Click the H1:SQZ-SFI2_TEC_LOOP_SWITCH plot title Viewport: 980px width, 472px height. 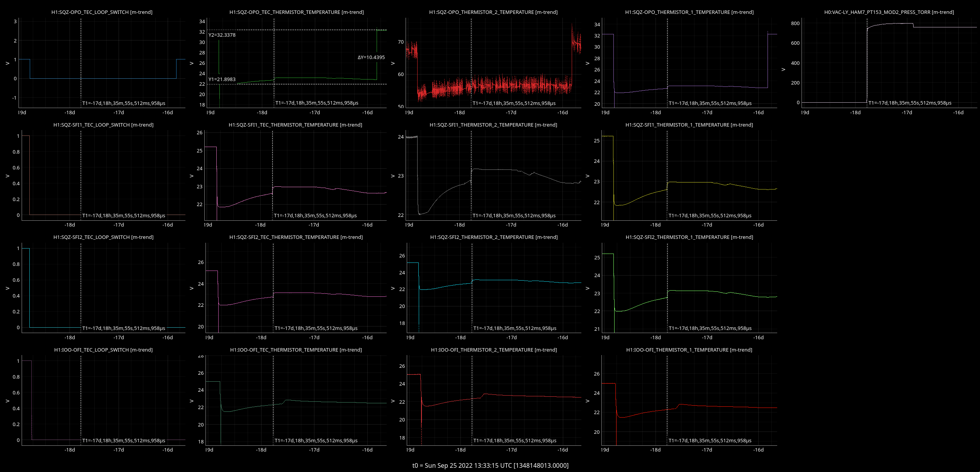[x=104, y=237]
